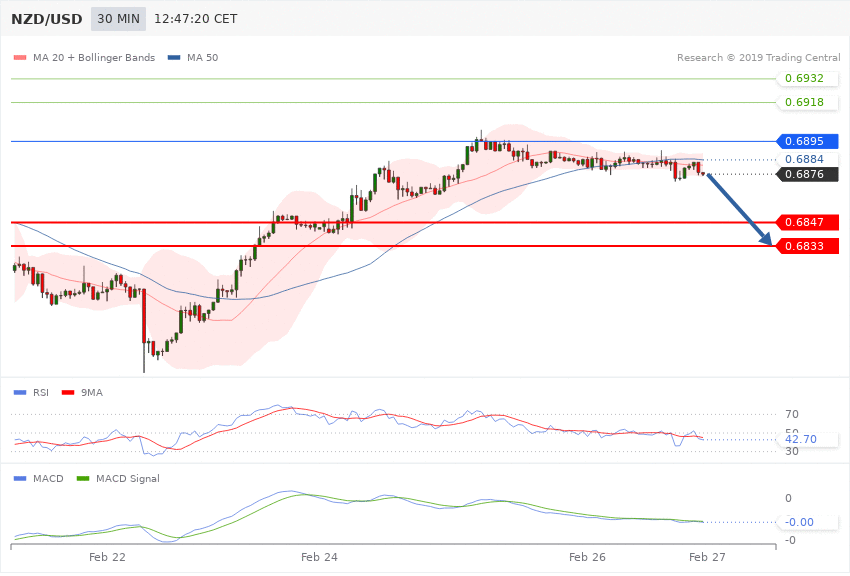850x576 pixels.
Task: Click the MA 20 + Bollinger Bands legend swatch
Action: click(x=20, y=57)
